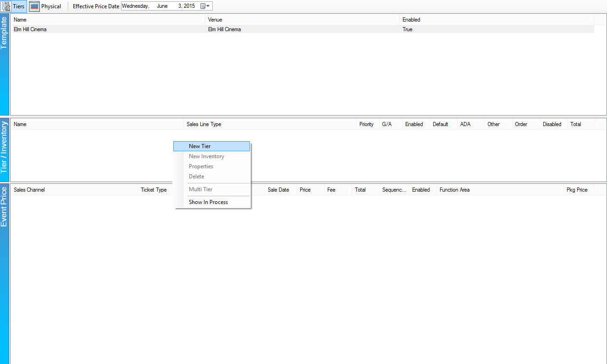This screenshot has height=364, width=607.
Task: Sort tiers by Name column header
Action: point(97,124)
